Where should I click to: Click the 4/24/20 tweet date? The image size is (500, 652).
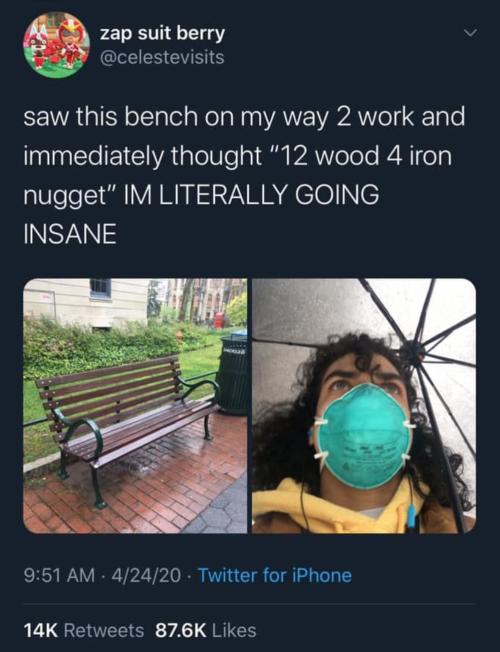coord(145,575)
